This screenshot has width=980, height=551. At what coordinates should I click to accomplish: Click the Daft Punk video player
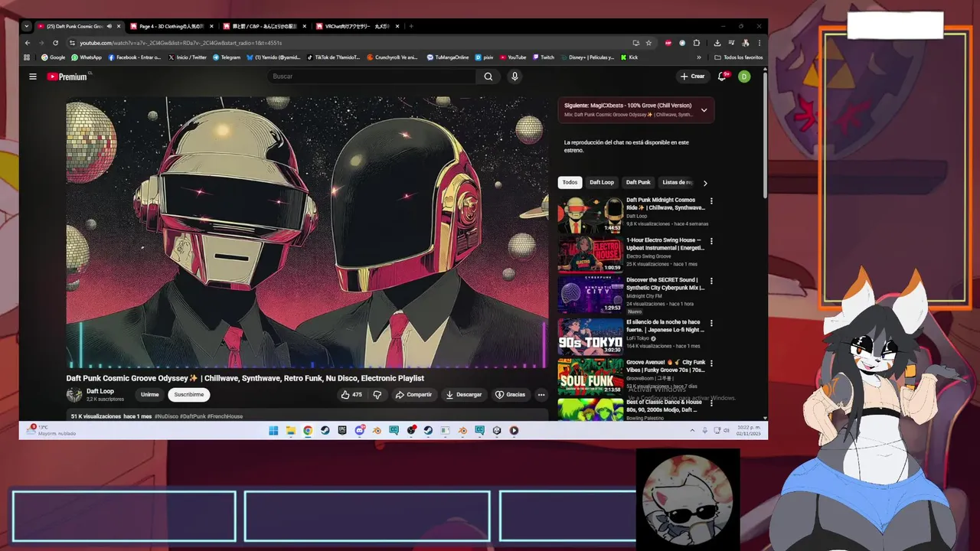tap(307, 232)
